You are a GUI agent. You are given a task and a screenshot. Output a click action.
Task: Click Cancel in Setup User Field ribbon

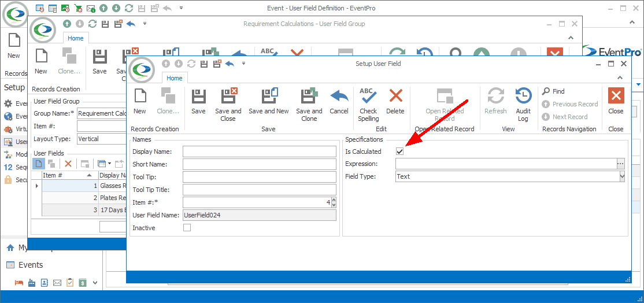coord(339,102)
